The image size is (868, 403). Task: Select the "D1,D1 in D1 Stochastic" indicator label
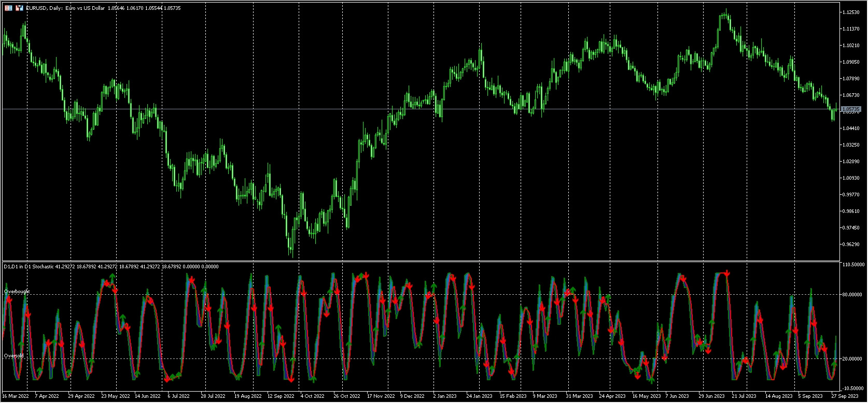tap(29, 267)
